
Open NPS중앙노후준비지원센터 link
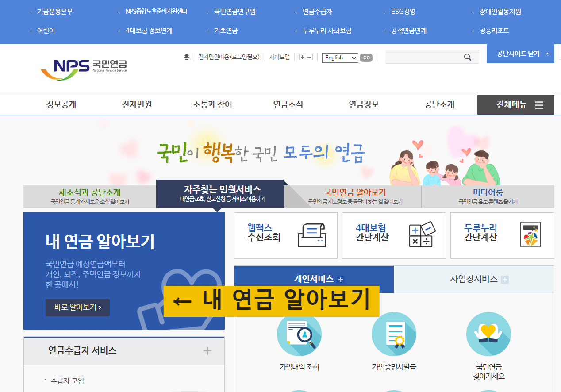pos(156,12)
